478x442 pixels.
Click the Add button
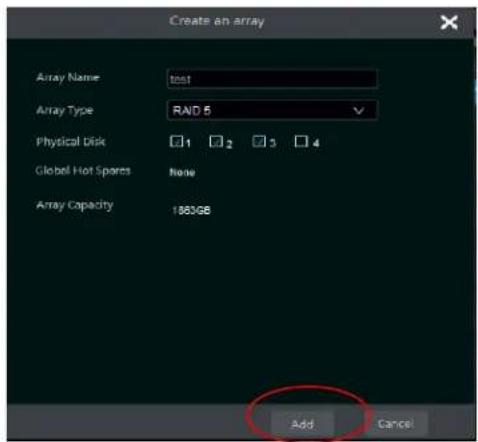(302, 424)
